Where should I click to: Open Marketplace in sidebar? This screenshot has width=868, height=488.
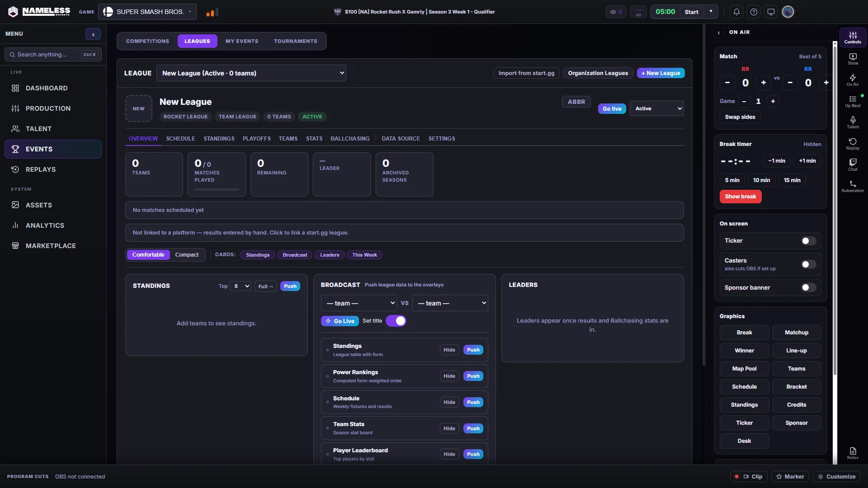point(53,246)
